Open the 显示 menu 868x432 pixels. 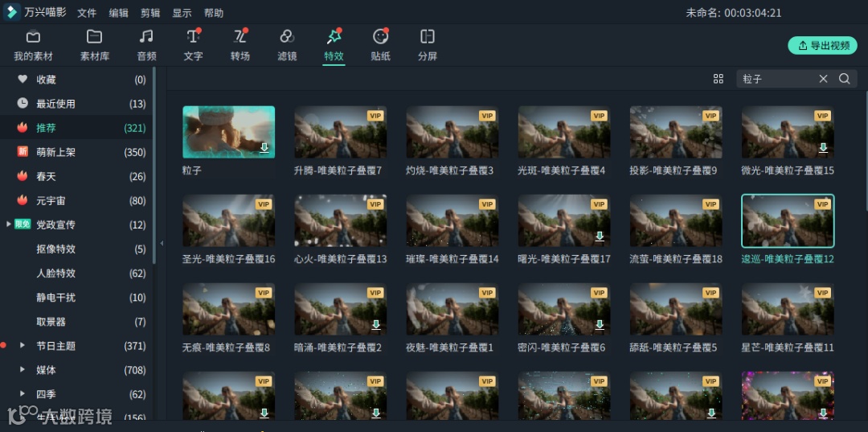click(182, 13)
